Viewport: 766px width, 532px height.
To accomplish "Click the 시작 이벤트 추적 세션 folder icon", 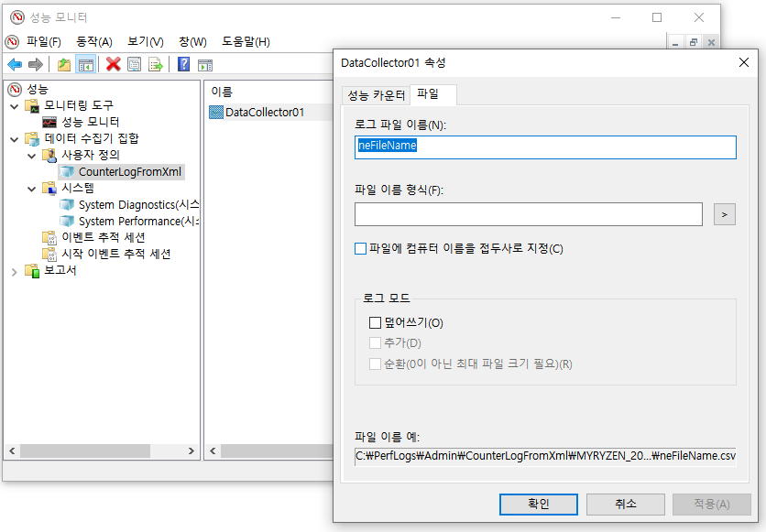I will [49, 254].
